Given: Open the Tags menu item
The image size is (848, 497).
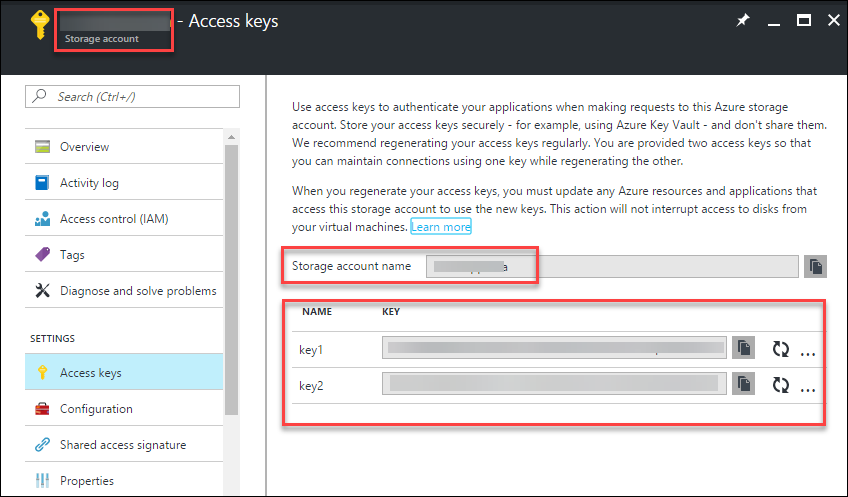Looking at the screenshot, I should pyautogui.click(x=124, y=254).
